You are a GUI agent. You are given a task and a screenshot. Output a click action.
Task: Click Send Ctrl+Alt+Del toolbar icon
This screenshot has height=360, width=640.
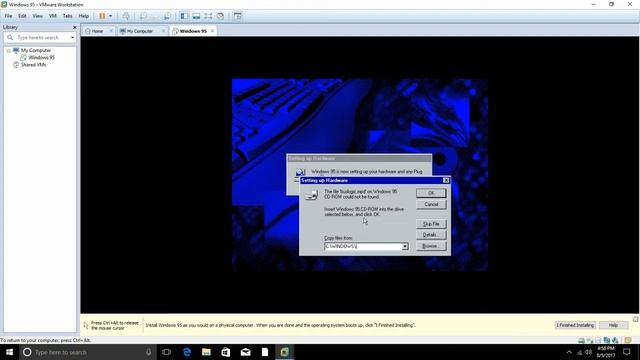click(x=126, y=16)
